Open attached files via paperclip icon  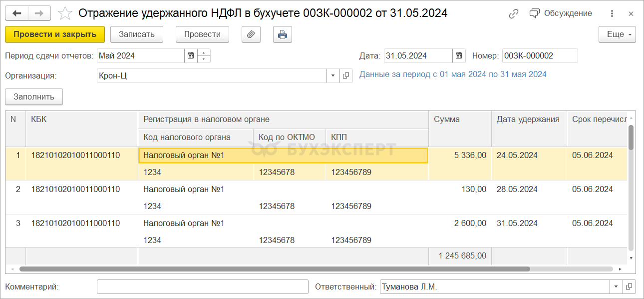point(252,34)
